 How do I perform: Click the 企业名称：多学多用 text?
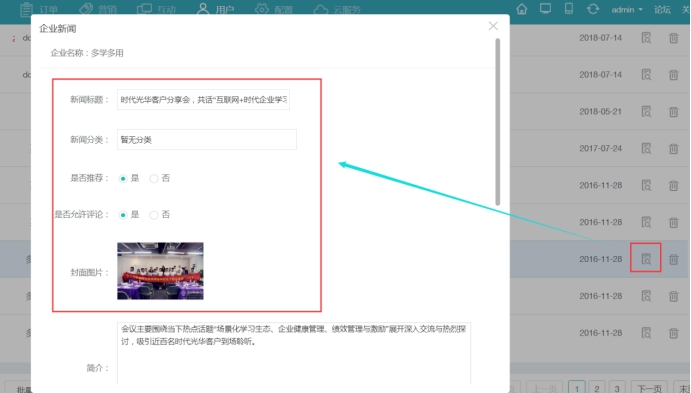[87, 53]
